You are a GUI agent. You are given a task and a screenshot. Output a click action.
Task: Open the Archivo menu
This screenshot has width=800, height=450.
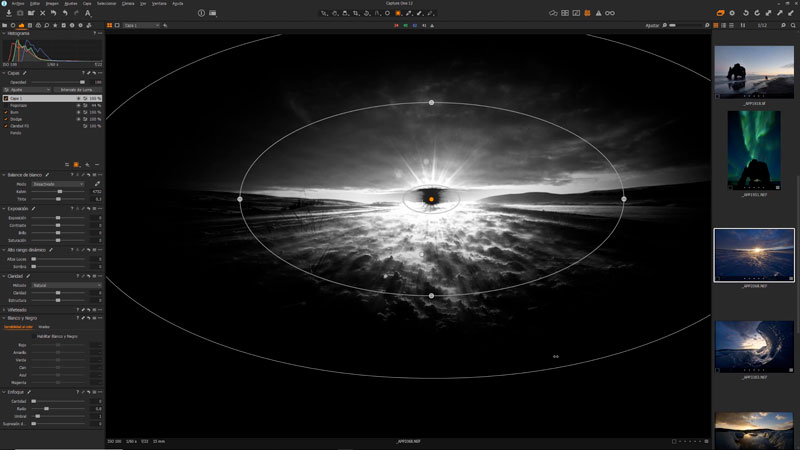[x=18, y=3]
